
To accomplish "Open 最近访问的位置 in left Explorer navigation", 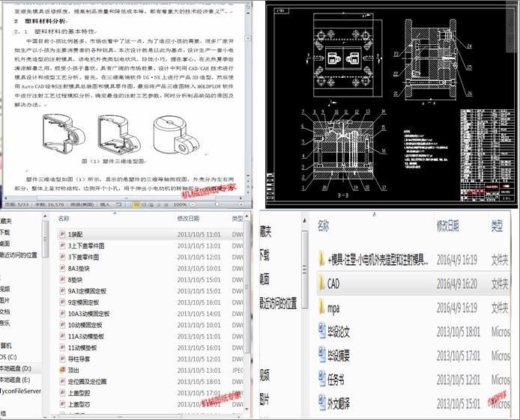I will click(19, 255).
